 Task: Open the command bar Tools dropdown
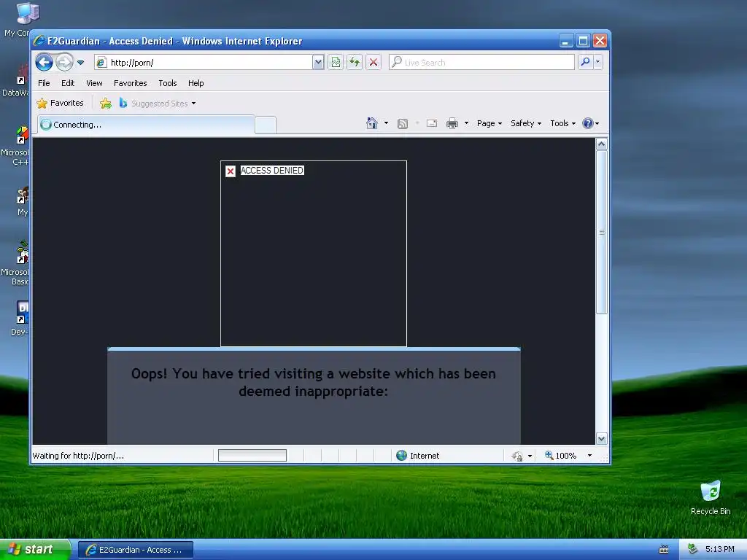562,123
